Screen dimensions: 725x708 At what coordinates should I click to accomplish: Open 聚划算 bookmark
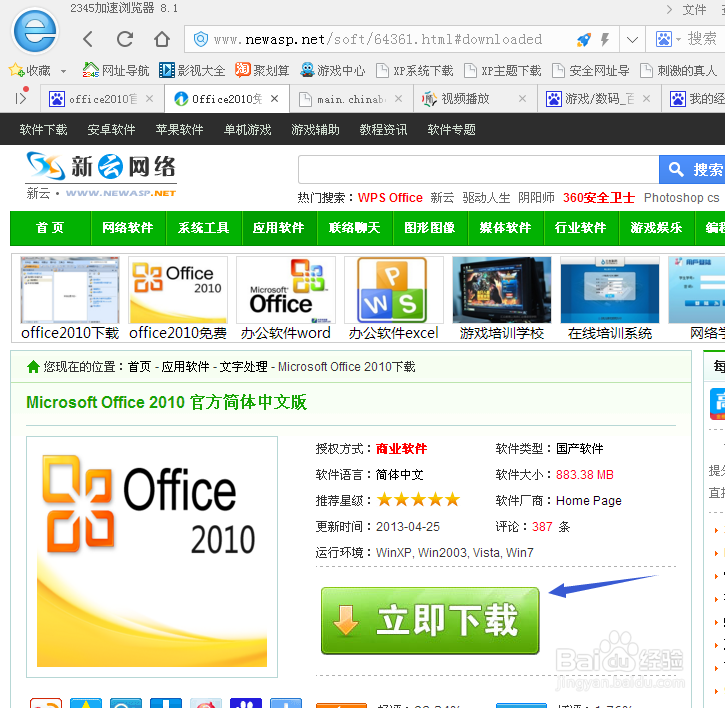[262, 70]
